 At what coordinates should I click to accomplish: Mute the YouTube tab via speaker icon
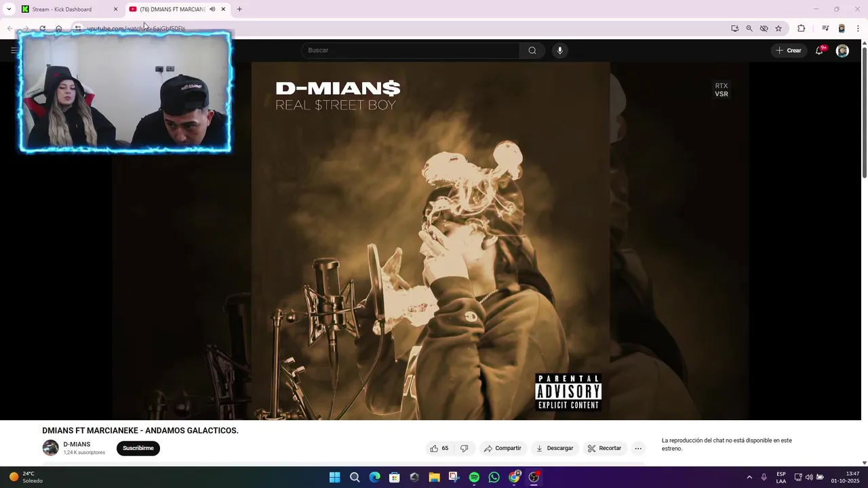click(x=212, y=9)
